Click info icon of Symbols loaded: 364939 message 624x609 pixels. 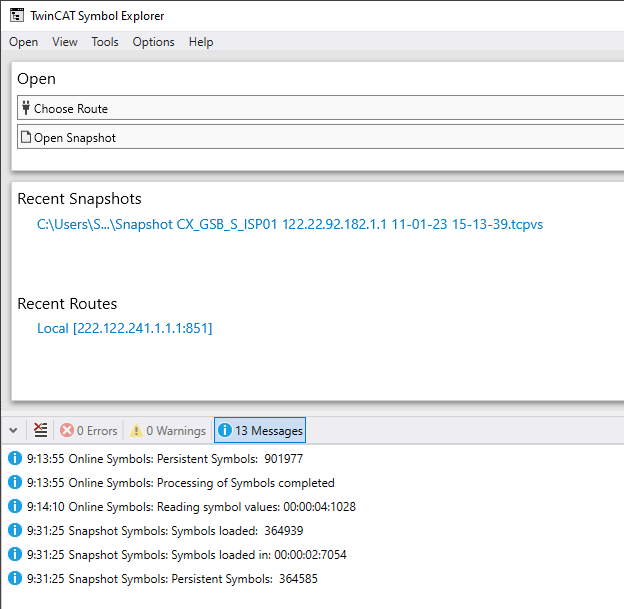(x=15, y=530)
